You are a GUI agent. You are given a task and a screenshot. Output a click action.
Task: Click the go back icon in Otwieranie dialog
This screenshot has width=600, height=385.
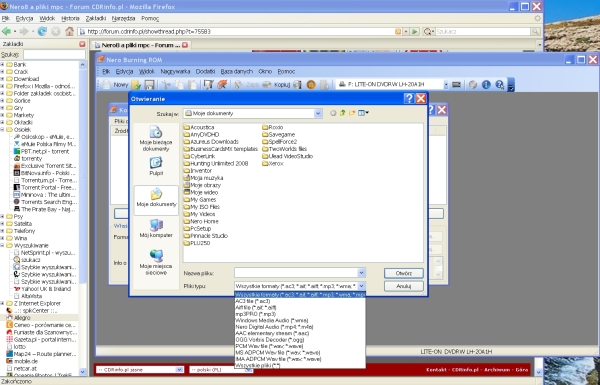click(x=333, y=113)
